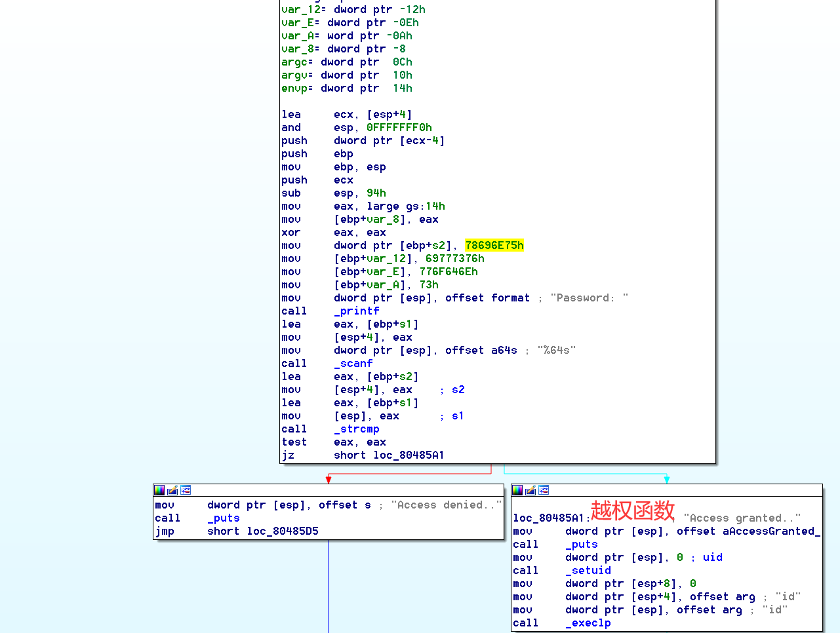This screenshot has width=840, height=633.
Task: Click the edit-name pencil icon in the loc_80485A1 block
Action: (530, 490)
